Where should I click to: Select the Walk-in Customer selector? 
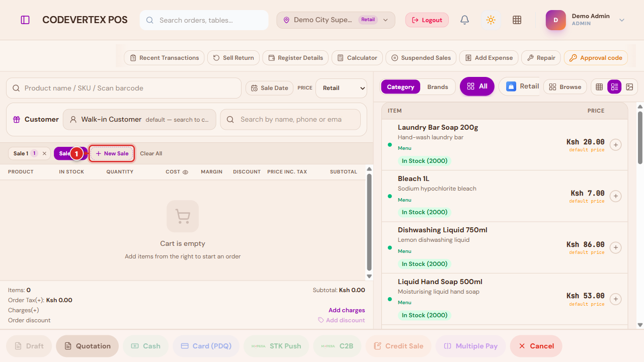(x=139, y=120)
